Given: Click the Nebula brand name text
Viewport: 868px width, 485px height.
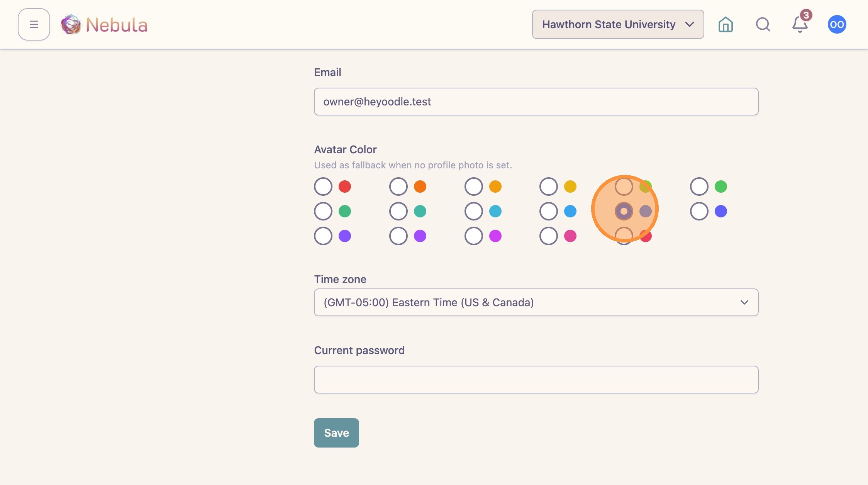Looking at the screenshot, I should coord(117,25).
